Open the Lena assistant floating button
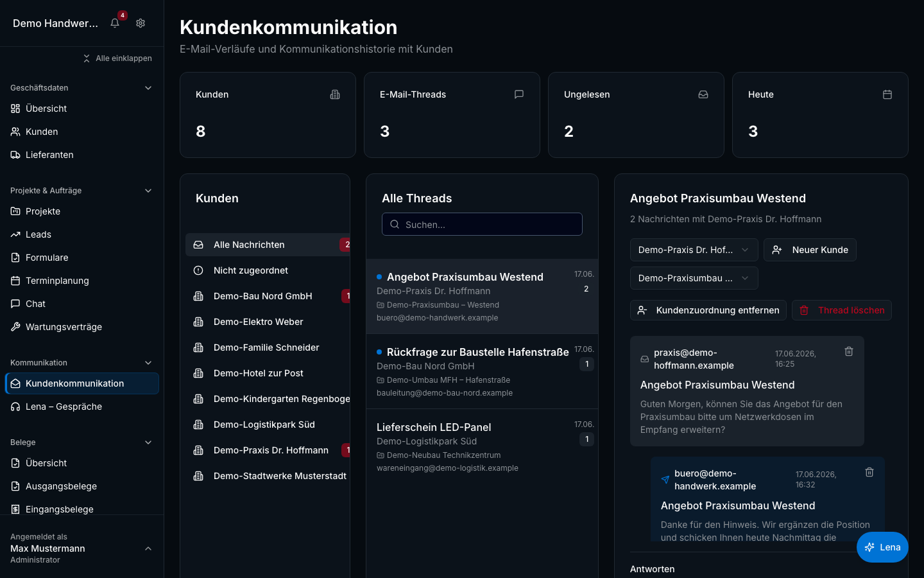The width and height of the screenshot is (924, 578). (x=882, y=547)
